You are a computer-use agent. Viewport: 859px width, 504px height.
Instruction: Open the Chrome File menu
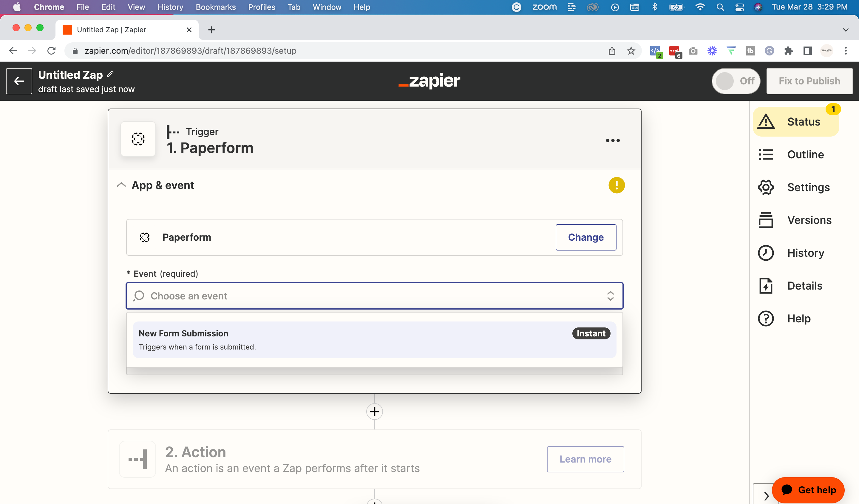click(x=83, y=7)
